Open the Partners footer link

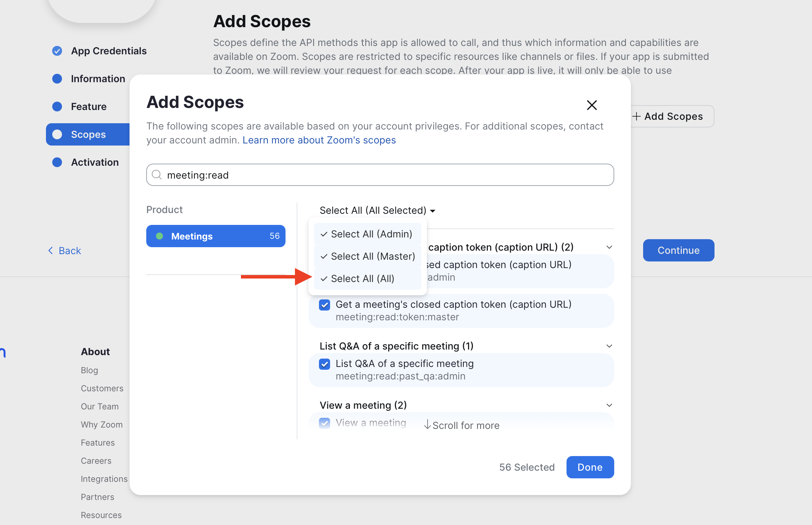[97, 497]
